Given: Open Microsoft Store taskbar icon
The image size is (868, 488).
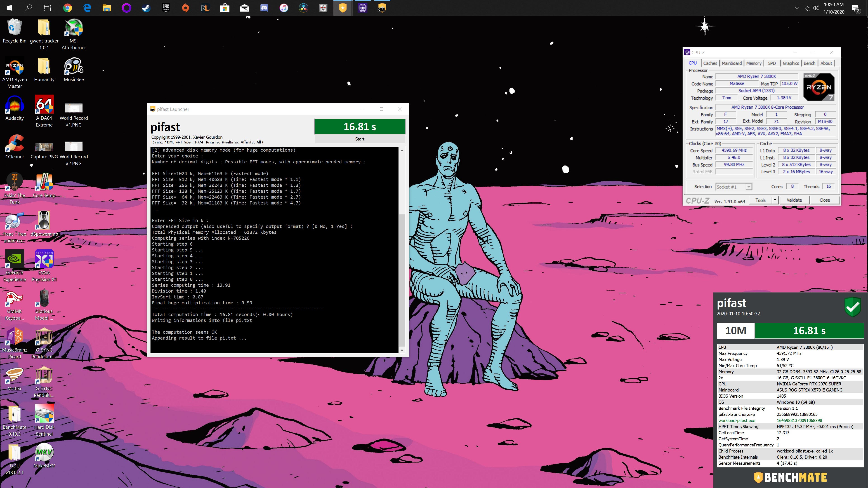Looking at the screenshot, I should [x=225, y=8].
